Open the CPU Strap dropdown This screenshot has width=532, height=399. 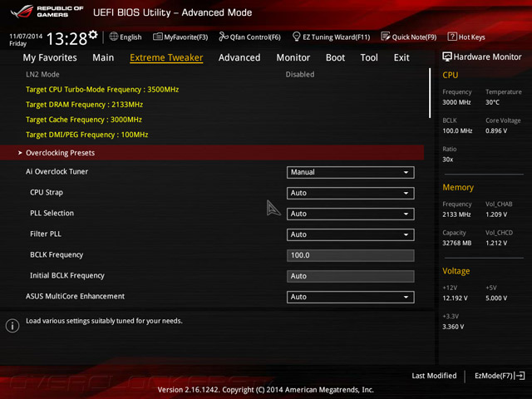click(x=351, y=193)
